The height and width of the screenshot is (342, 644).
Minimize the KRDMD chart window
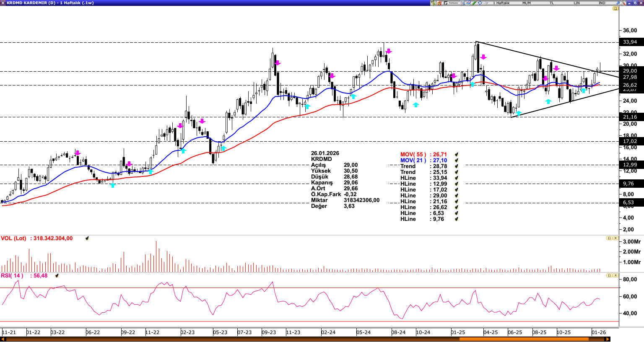pyautogui.click(x=629, y=3)
